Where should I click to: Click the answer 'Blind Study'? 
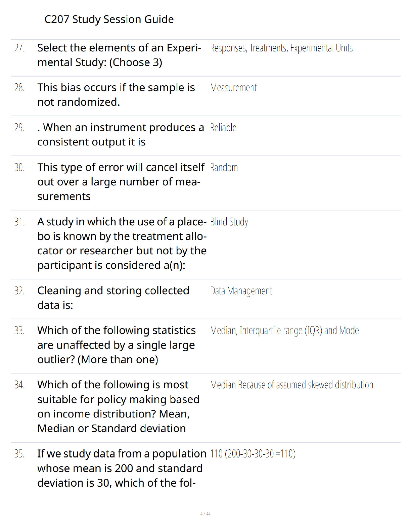[229, 222]
